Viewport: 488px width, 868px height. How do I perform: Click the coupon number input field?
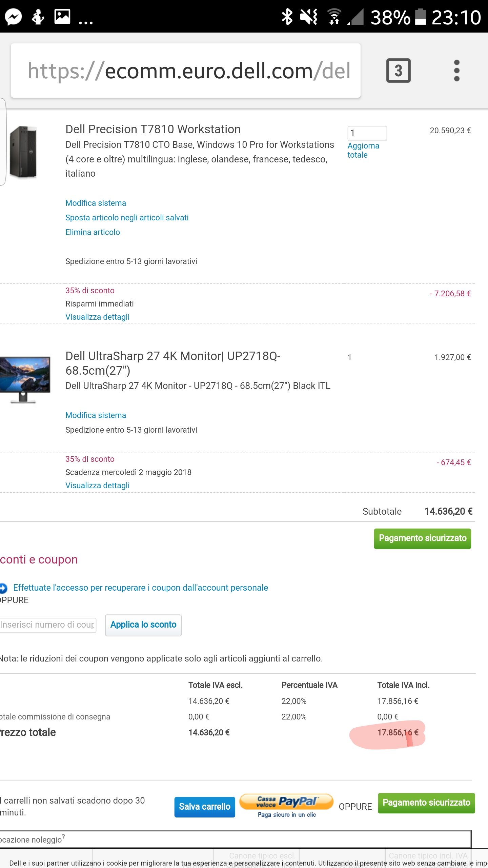tap(48, 625)
